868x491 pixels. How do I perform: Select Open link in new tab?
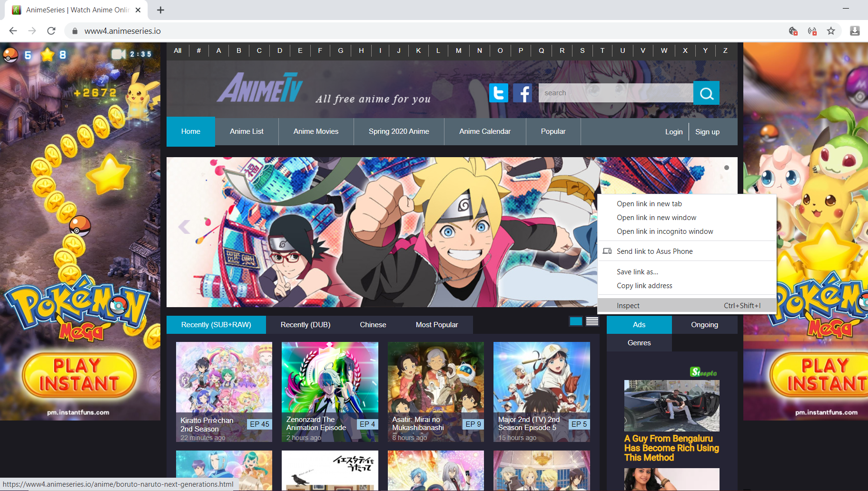pyautogui.click(x=687, y=204)
